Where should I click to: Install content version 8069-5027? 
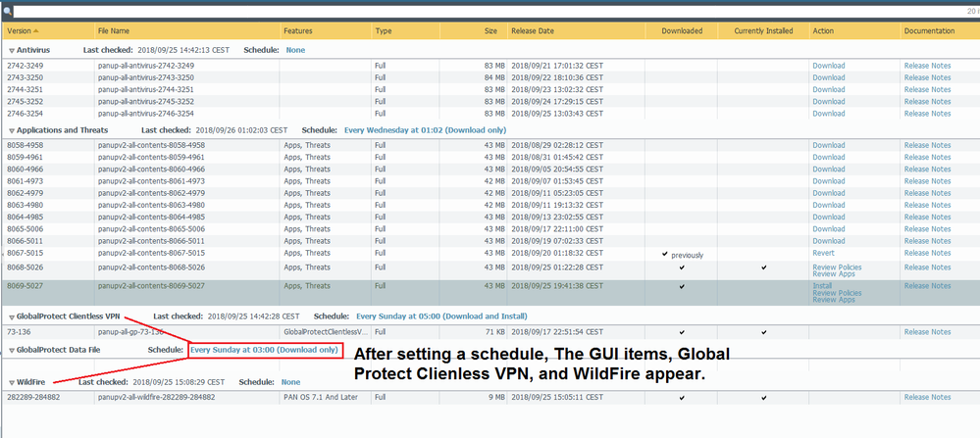[822, 286]
